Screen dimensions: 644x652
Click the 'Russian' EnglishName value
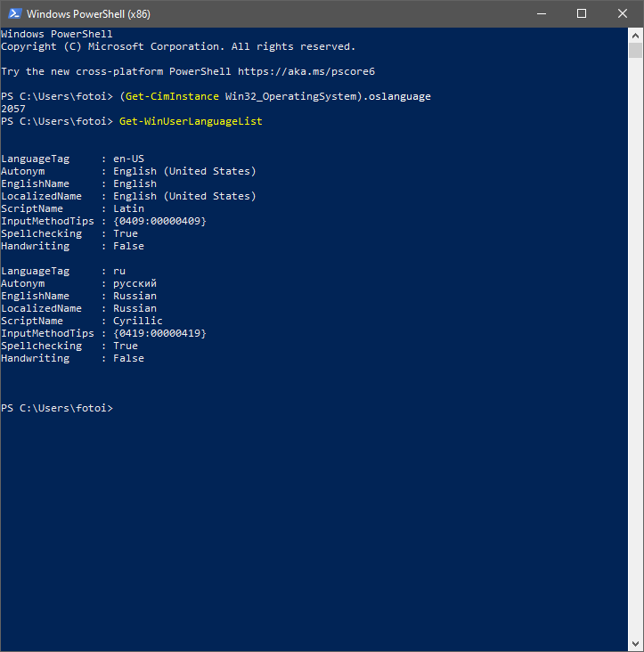click(135, 296)
